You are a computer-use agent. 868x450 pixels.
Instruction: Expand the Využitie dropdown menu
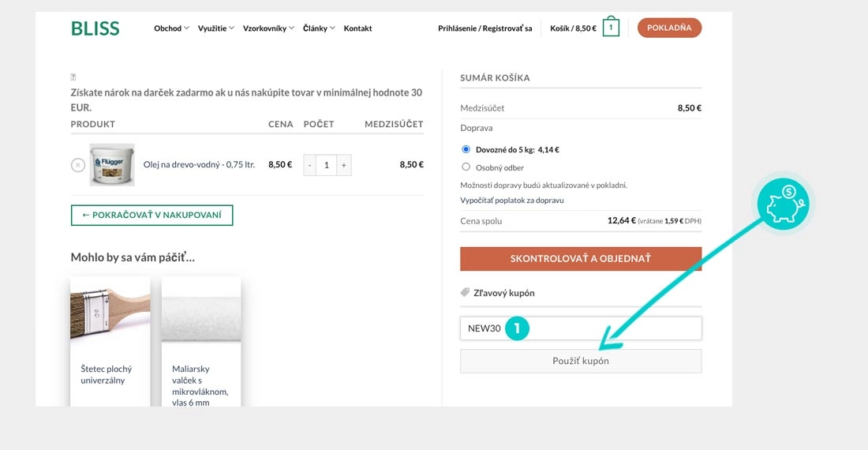tap(216, 28)
